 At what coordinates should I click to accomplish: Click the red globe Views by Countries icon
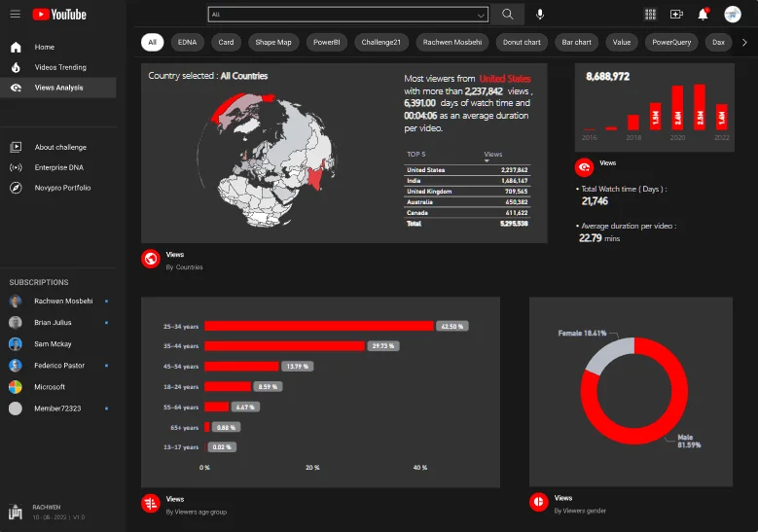tap(151, 259)
